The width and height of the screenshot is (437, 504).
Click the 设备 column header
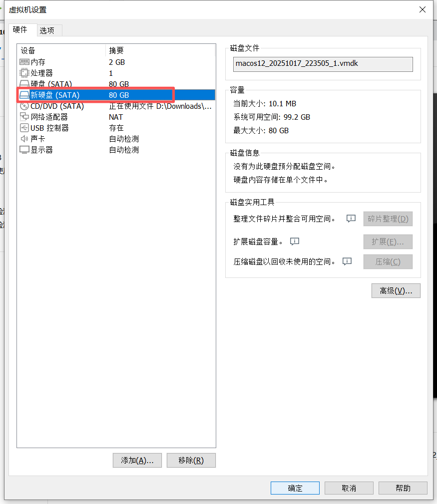click(x=61, y=50)
